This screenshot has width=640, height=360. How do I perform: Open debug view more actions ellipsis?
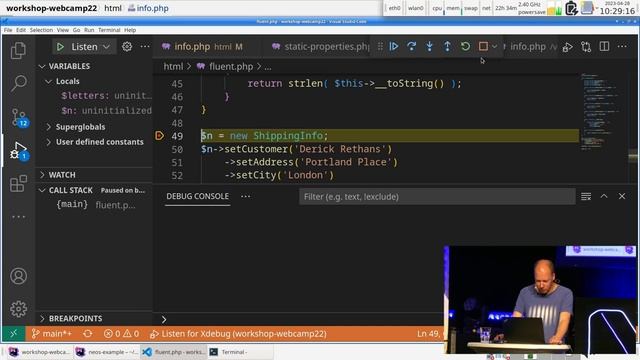point(145,47)
